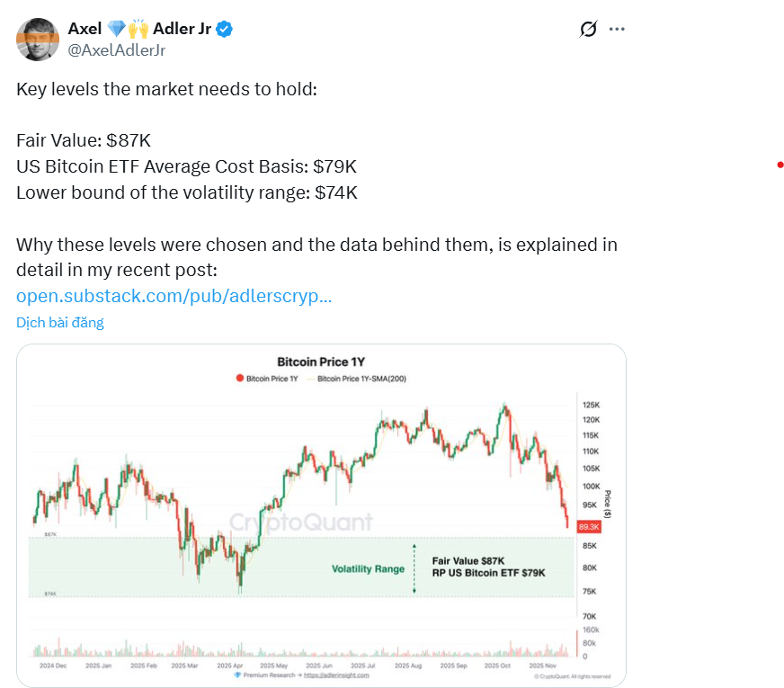Click the 2025 Oct label on the time axis

pyautogui.click(x=497, y=666)
